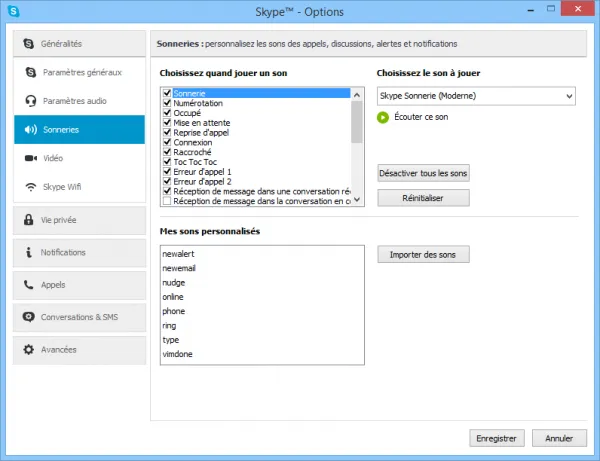
Task: Select newalert in custom sounds
Action: [x=178, y=254]
